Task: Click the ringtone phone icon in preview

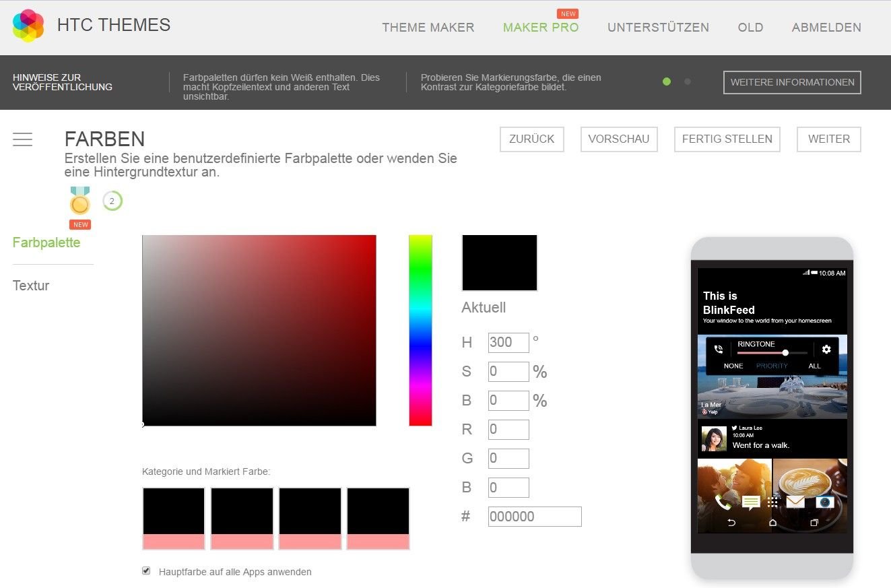Action: 718,350
